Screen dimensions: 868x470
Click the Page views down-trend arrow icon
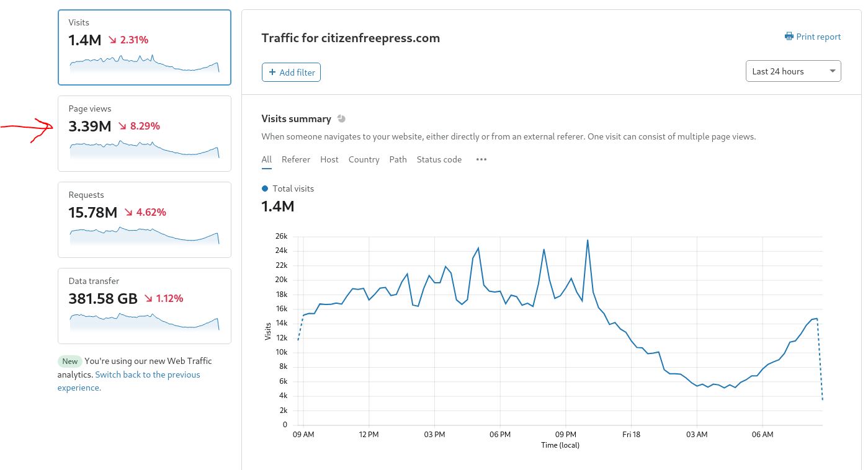tap(122, 126)
